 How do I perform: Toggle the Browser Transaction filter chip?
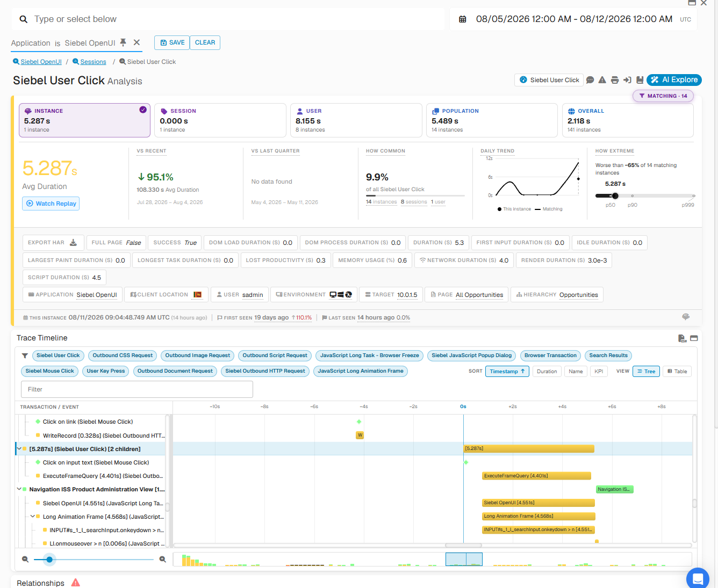coord(550,355)
